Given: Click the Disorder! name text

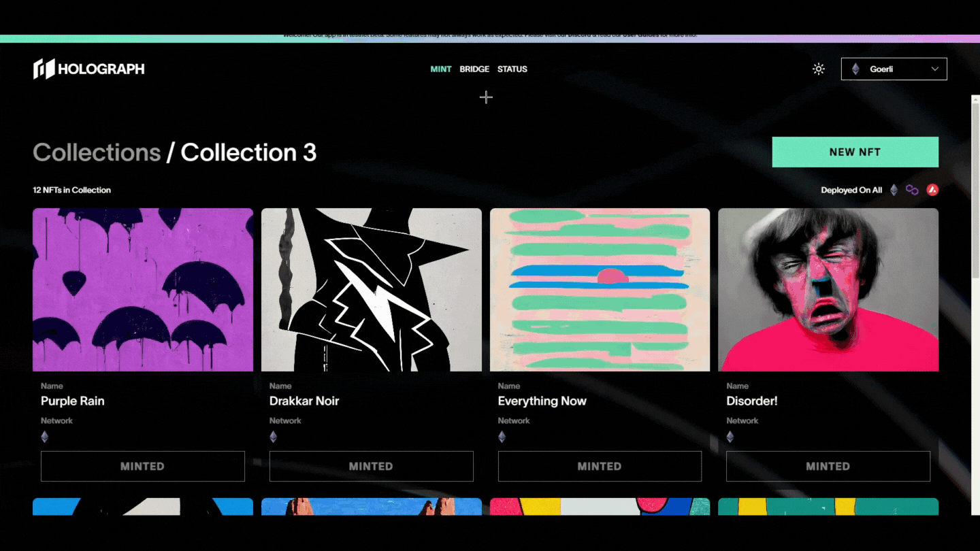Looking at the screenshot, I should pos(752,401).
